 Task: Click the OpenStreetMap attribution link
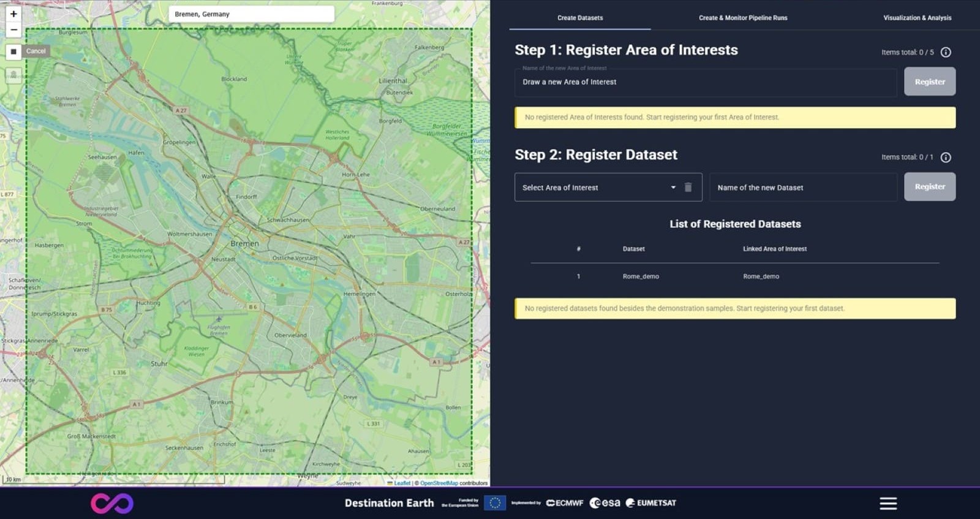[439, 483]
